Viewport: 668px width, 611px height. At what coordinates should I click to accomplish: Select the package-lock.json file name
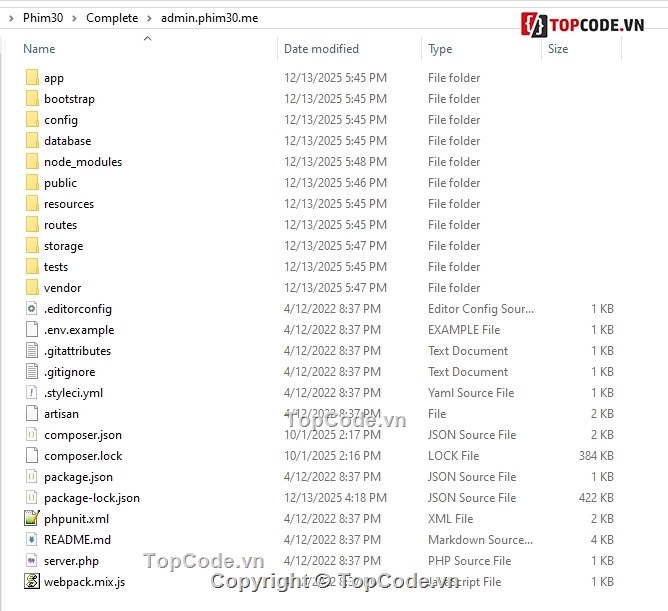click(92, 498)
